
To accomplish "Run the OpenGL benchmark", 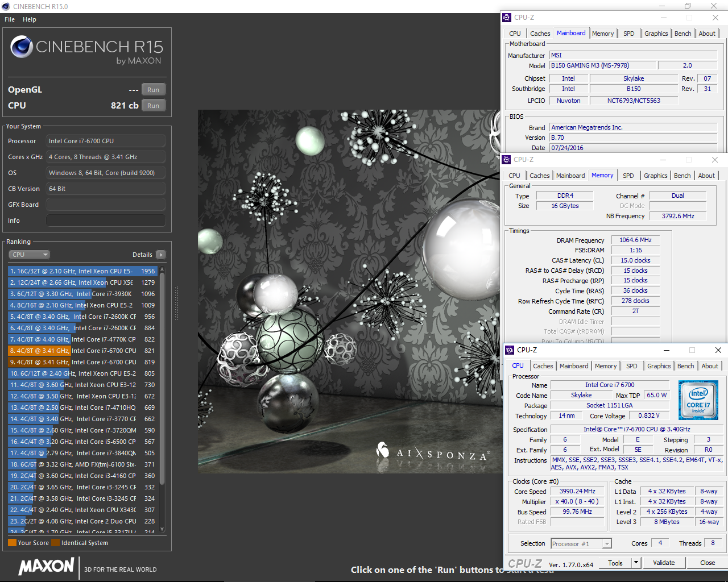I will point(154,90).
